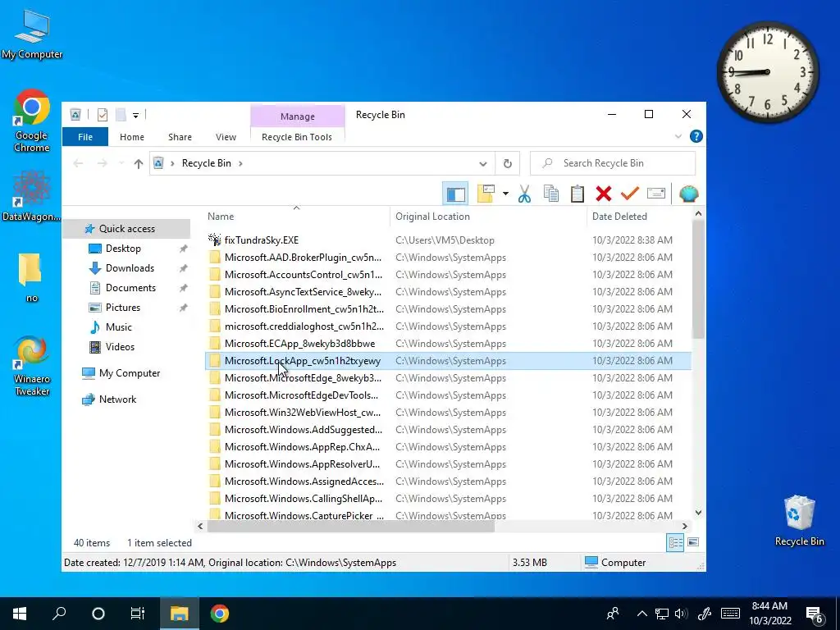Screen dimensions: 840x630
Task: Select My Computer in navigation pane
Action: tap(129, 373)
